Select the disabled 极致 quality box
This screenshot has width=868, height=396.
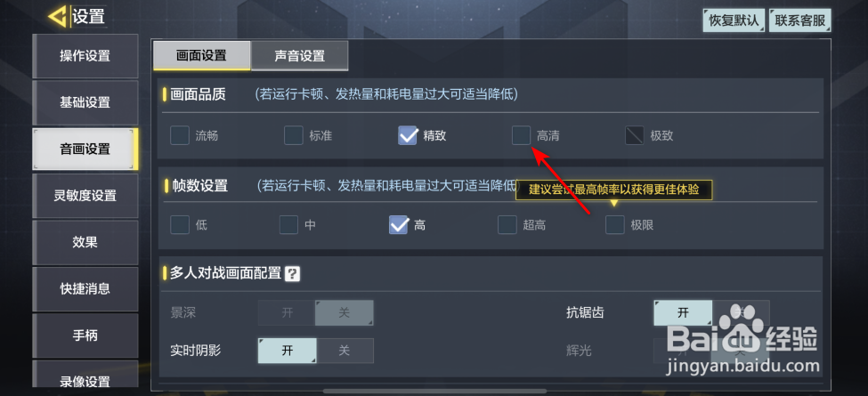(x=635, y=135)
